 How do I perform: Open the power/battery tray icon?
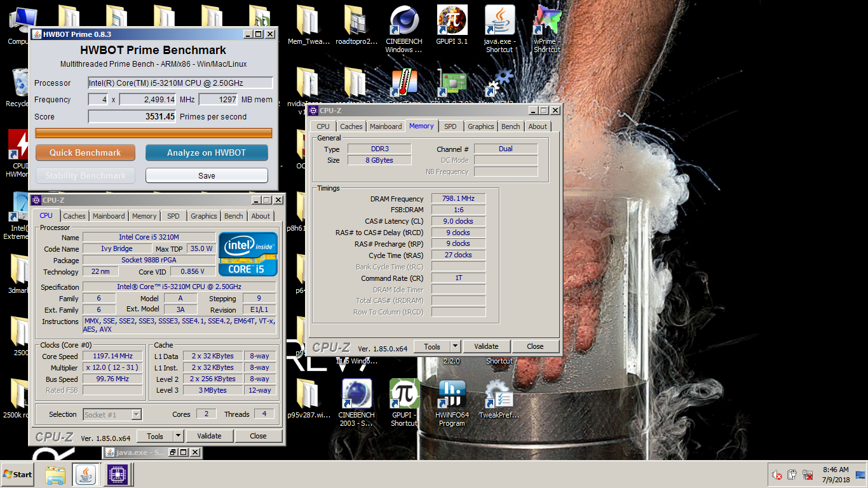click(792, 475)
